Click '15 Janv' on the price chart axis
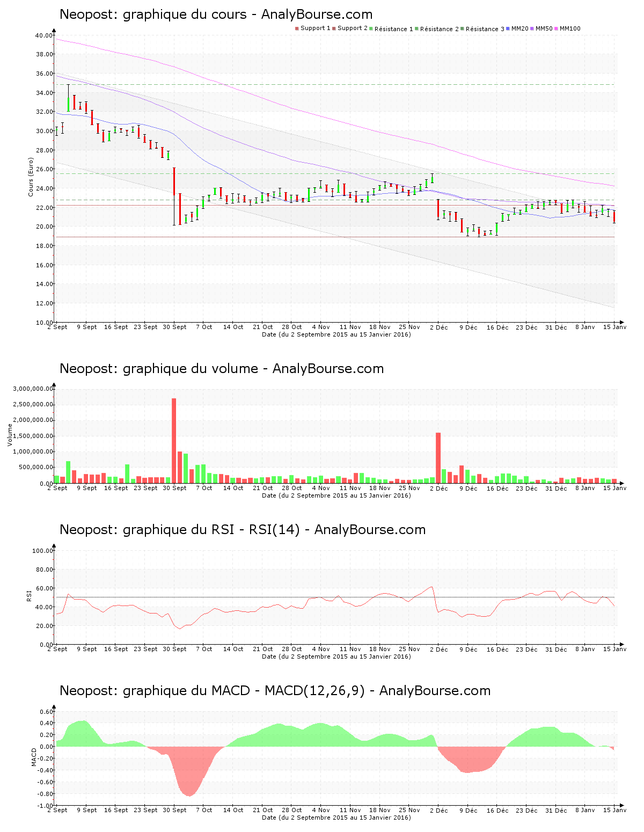The image size is (644, 832). click(x=614, y=327)
